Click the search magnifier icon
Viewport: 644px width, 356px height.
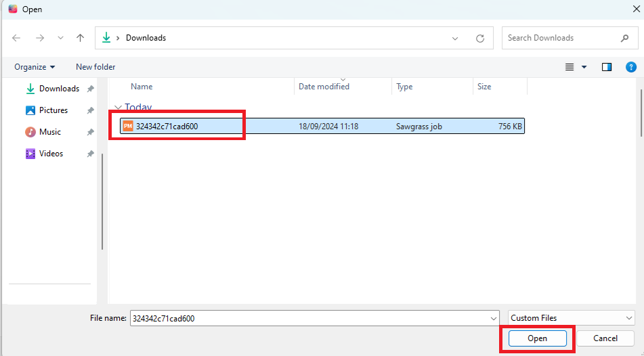click(x=624, y=38)
